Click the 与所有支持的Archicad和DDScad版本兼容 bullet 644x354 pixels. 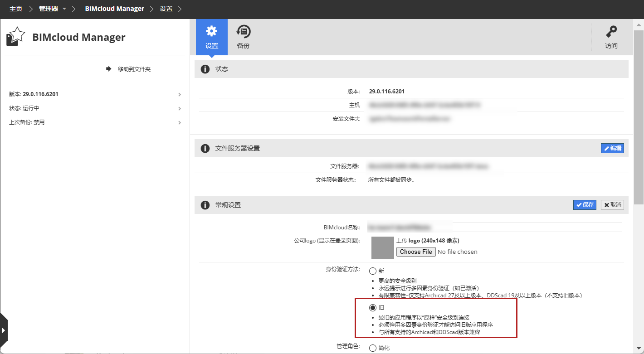[x=429, y=332]
